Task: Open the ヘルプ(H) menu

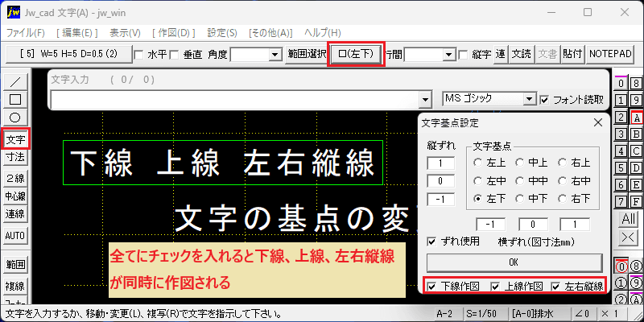Action: [323, 33]
